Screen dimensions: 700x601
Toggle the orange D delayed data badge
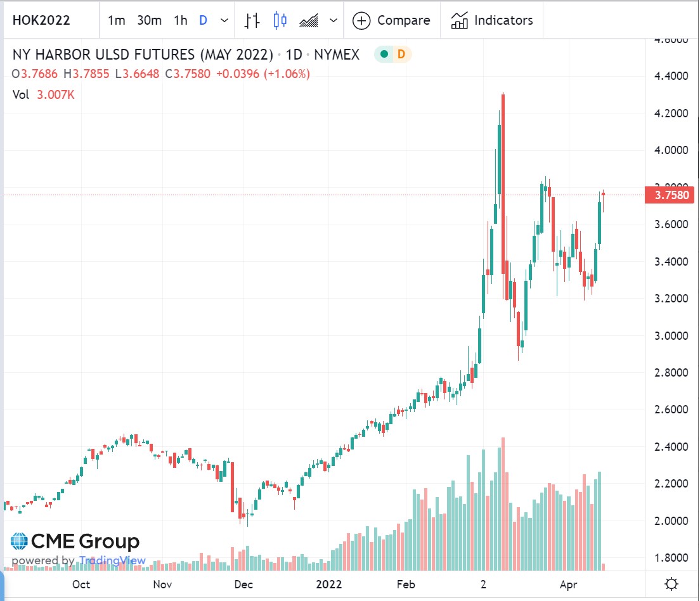pos(401,54)
